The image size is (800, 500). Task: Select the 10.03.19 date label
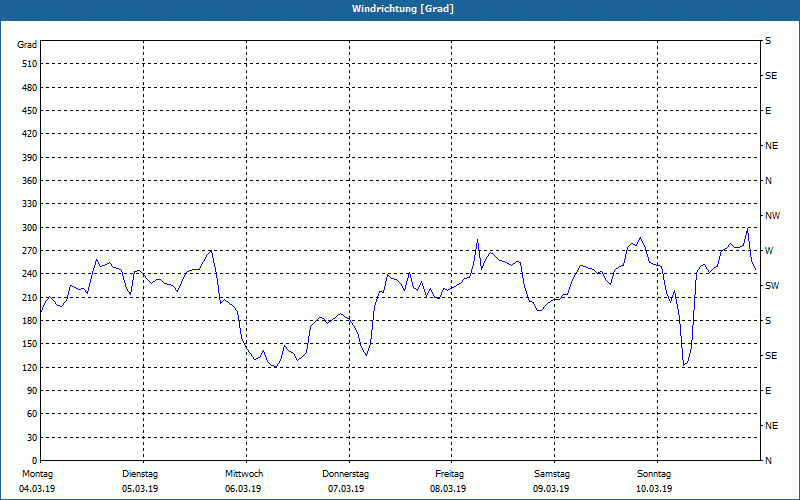pyautogui.click(x=654, y=489)
